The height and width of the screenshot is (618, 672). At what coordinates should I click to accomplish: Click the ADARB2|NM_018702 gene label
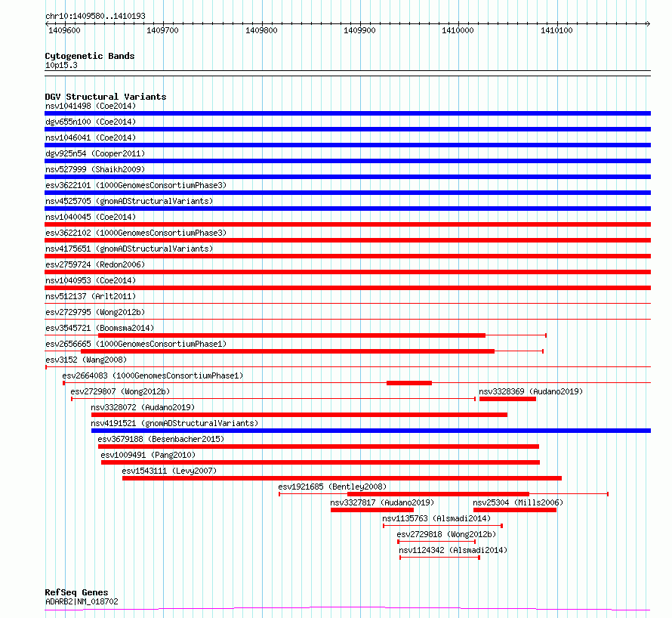click(x=82, y=601)
